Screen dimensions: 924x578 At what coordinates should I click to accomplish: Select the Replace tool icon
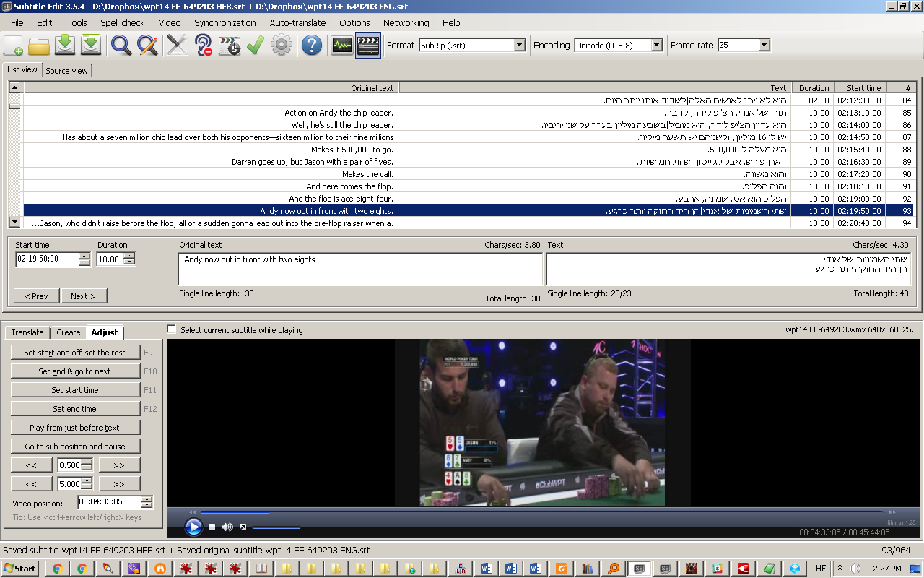[146, 45]
